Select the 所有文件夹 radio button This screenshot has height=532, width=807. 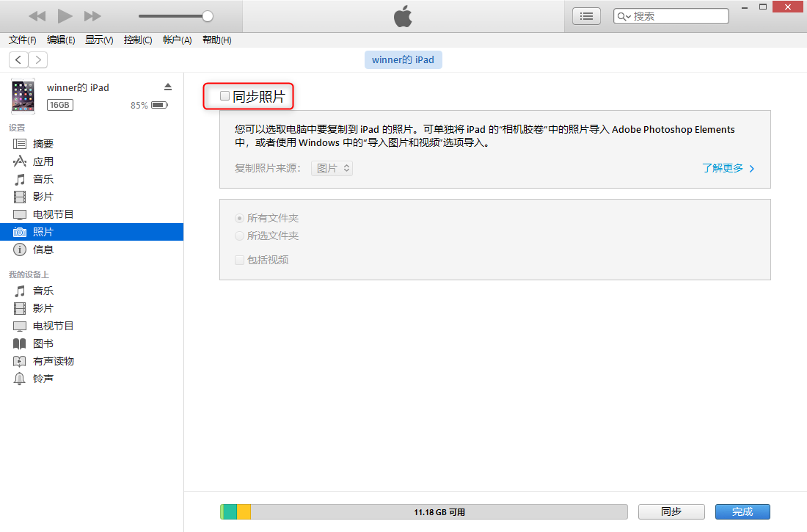[x=239, y=219]
